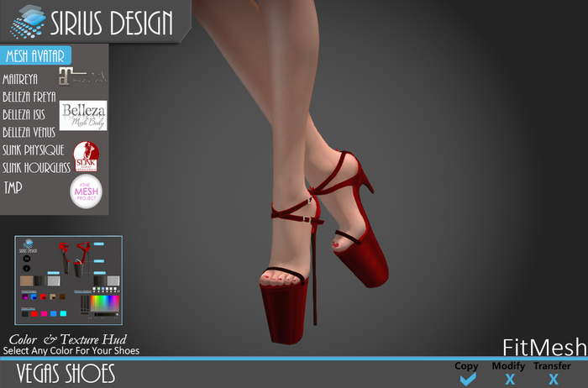This screenshot has width=588, height=388.
Task: Click 'Select Any Color For Your Shoes' text
Action: click(x=71, y=351)
